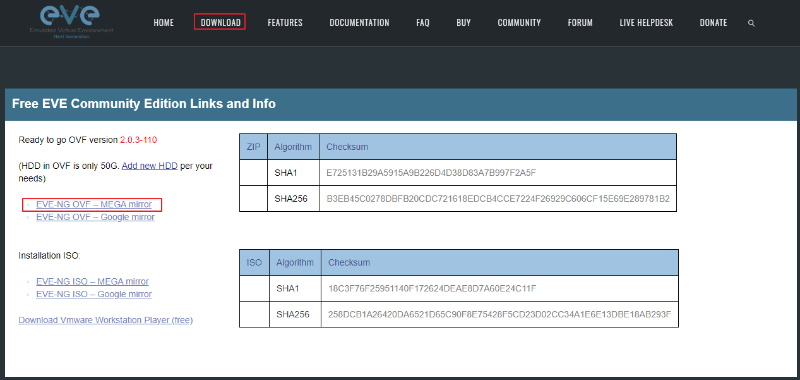The height and width of the screenshot is (380, 800).
Task: Click the ISO table header cell
Action: pos(255,263)
